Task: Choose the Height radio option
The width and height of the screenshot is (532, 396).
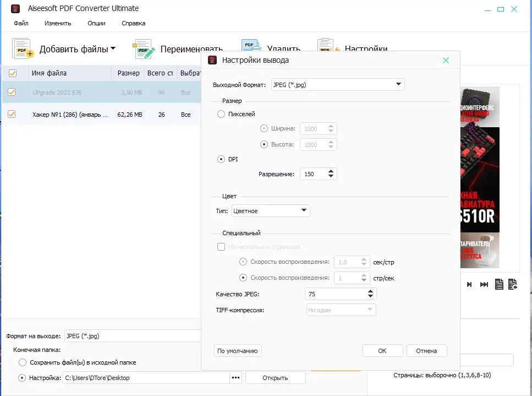Action: [x=264, y=144]
